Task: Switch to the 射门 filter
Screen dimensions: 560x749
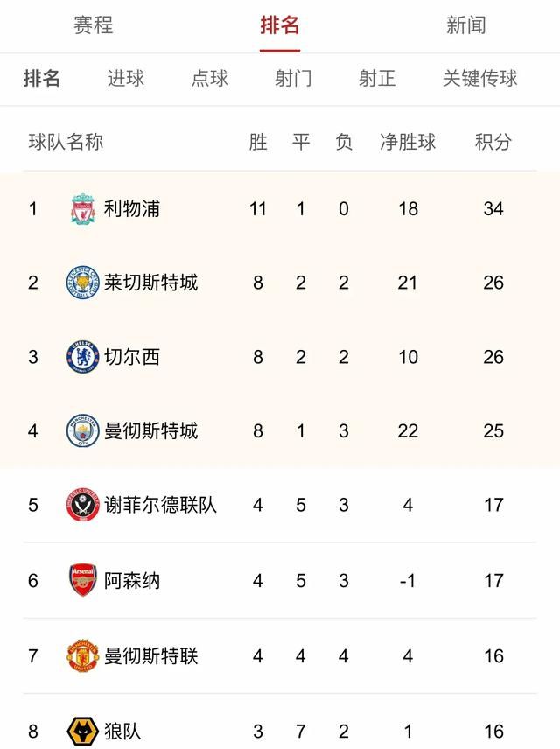Action: tap(293, 79)
